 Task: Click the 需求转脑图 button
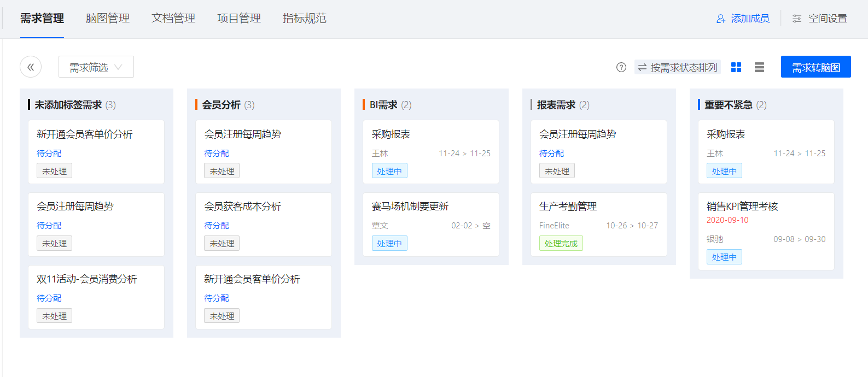point(815,67)
